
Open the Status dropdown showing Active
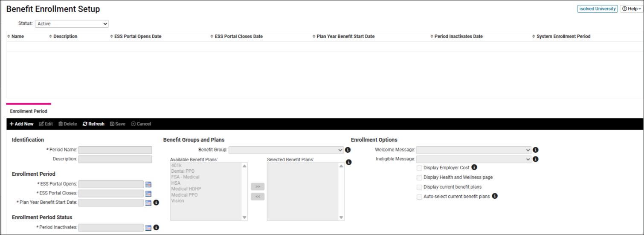[72, 24]
